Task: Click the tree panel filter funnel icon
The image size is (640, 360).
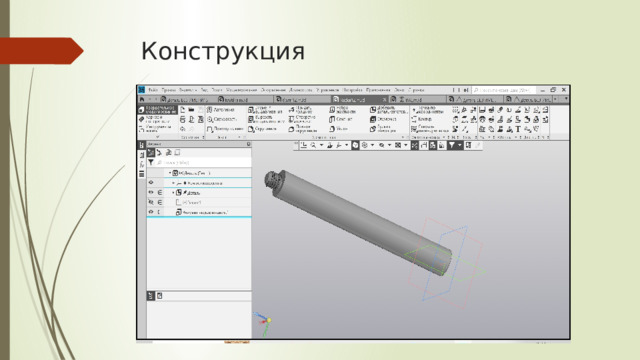Action: coord(151,162)
